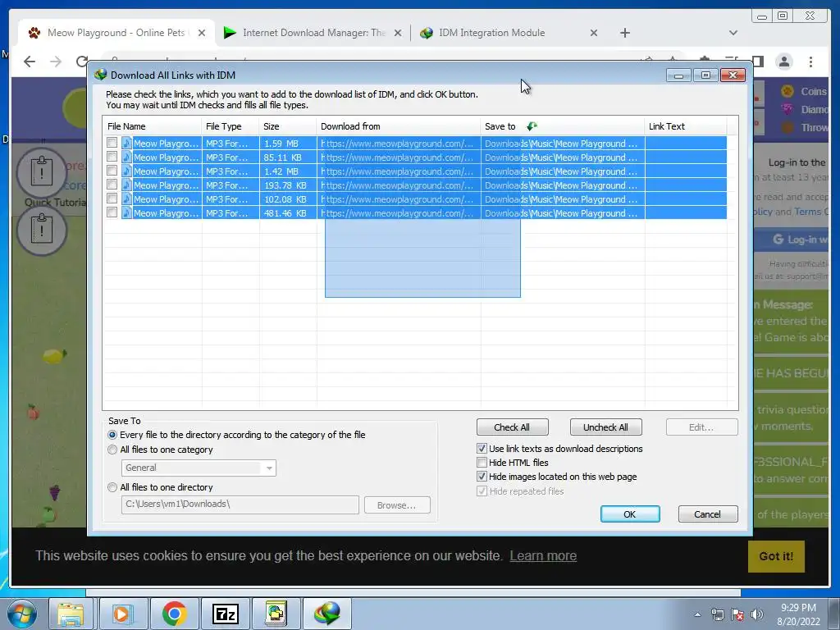Cancel the Download All Links dialog
This screenshot has width=840, height=630.
coord(708,514)
